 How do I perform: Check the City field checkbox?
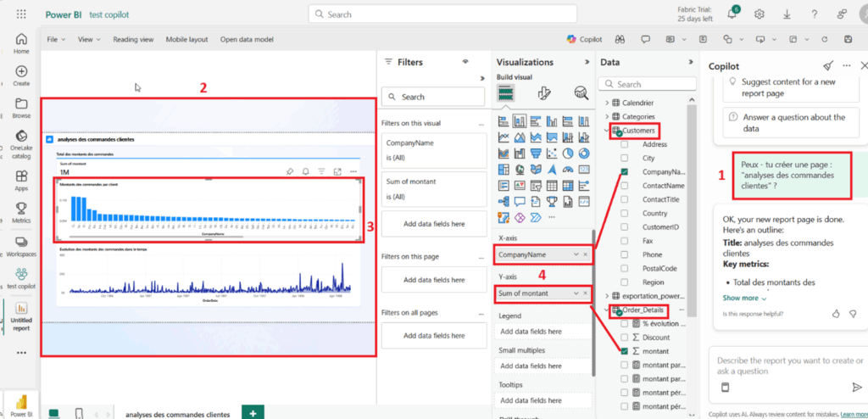click(x=625, y=158)
